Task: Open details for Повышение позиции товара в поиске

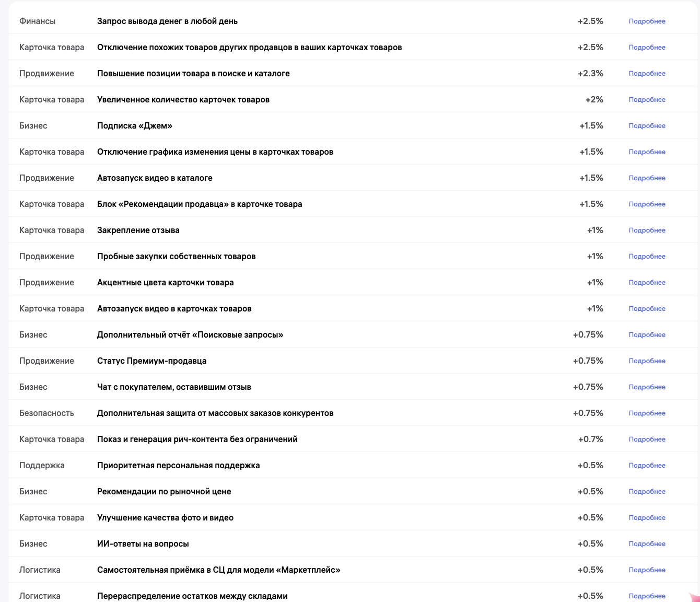Action: pos(647,74)
